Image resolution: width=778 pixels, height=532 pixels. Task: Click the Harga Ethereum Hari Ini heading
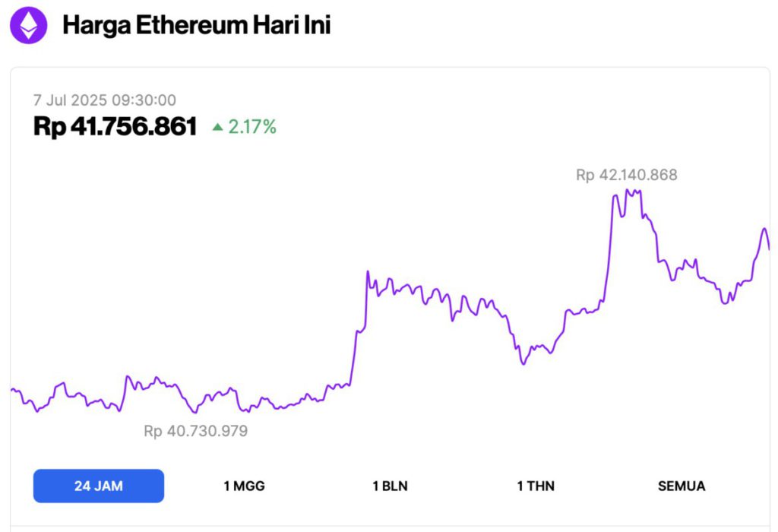pyautogui.click(x=198, y=25)
